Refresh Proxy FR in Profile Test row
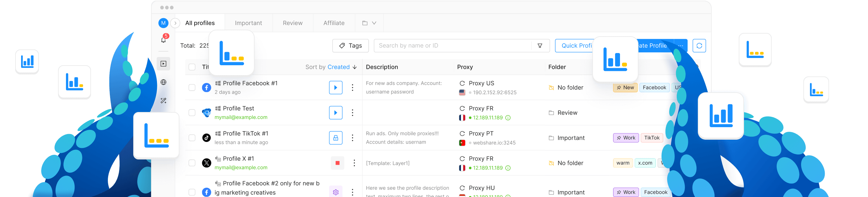 [462, 108]
